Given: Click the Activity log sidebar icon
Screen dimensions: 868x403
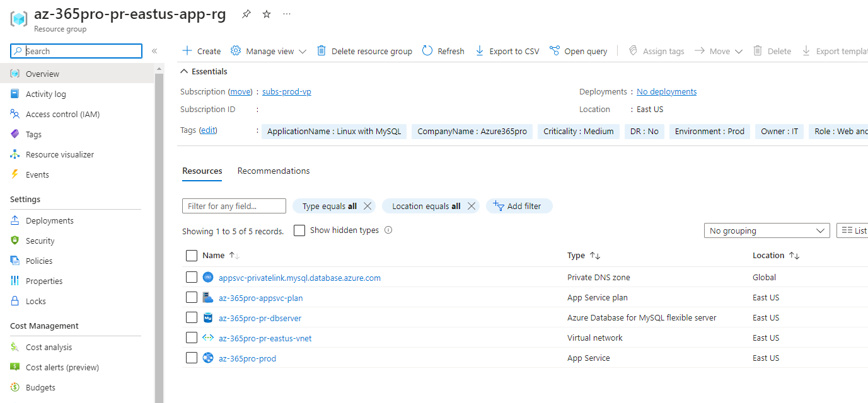Looking at the screenshot, I should coord(14,94).
